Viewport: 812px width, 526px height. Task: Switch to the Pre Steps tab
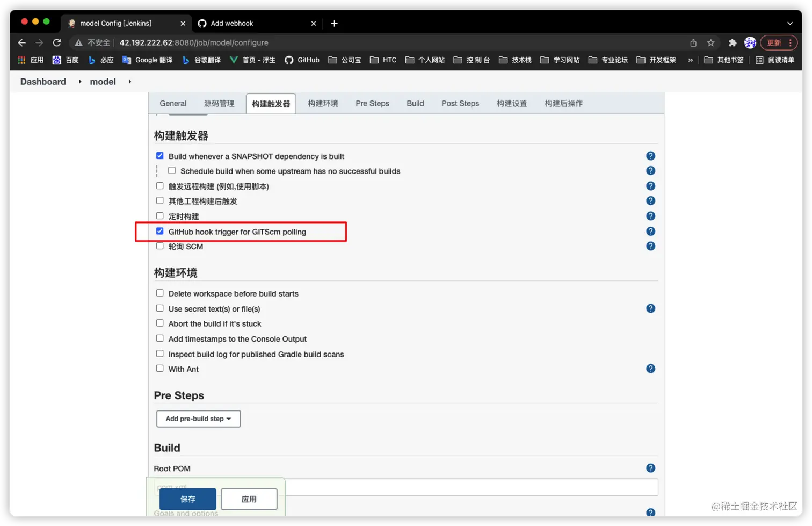(372, 103)
